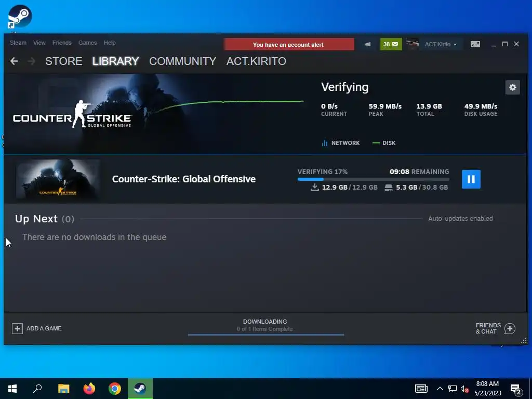Go to the STORE tab
This screenshot has width=532, height=399.
[64, 61]
